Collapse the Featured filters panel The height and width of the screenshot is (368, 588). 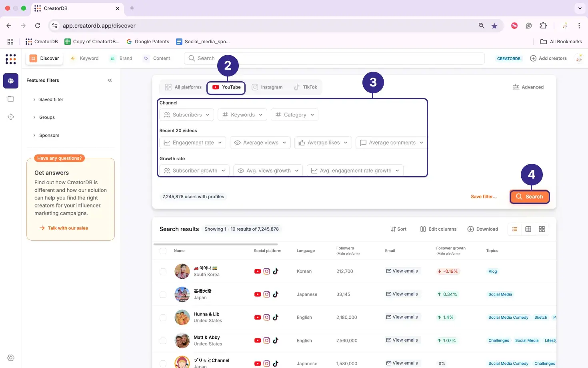pos(110,80)
